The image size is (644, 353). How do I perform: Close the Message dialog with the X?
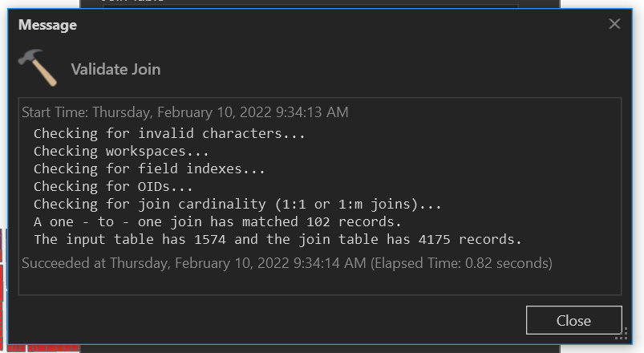[x=614, y=24]
